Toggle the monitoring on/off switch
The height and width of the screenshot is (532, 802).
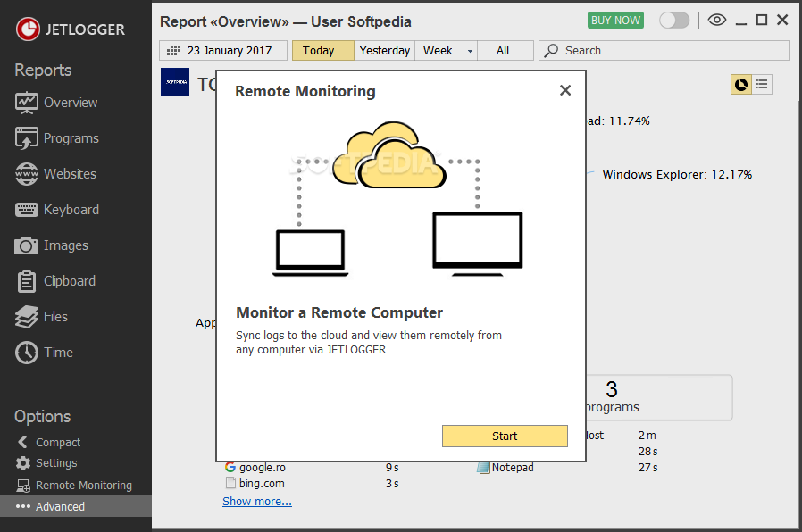coord(674,21)
